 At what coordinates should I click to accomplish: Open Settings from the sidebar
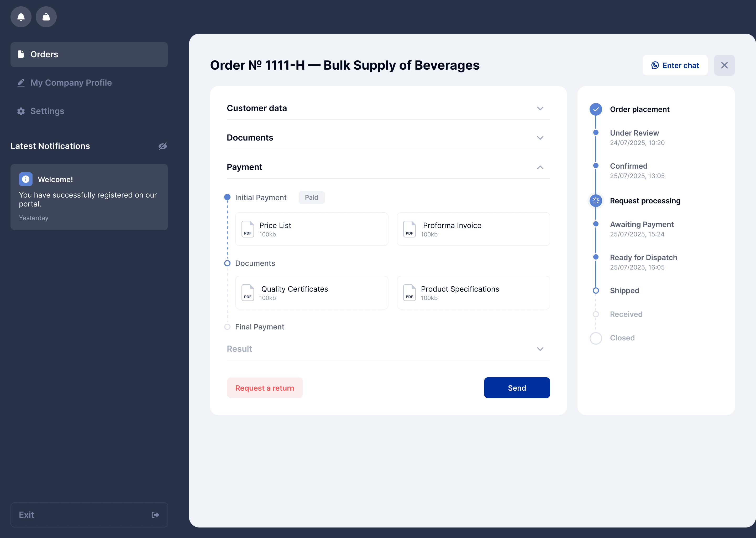point(47,111)
